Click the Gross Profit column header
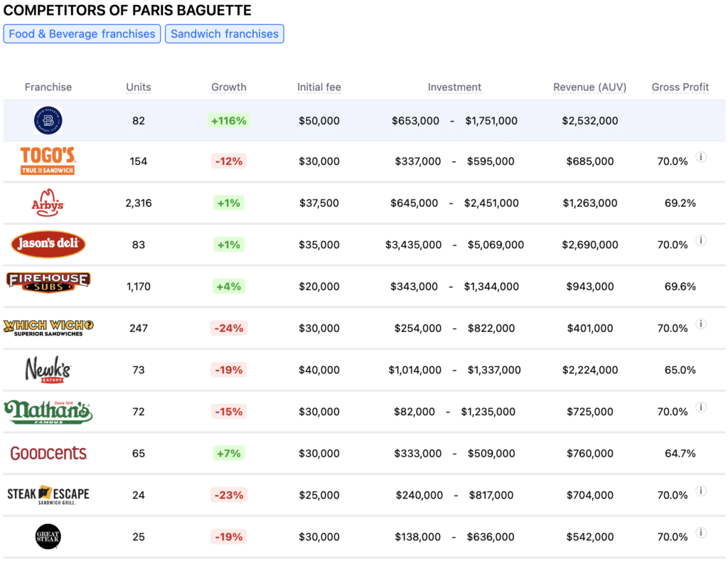Viewport: 728px width, 561px height. (x=680, y=87)
